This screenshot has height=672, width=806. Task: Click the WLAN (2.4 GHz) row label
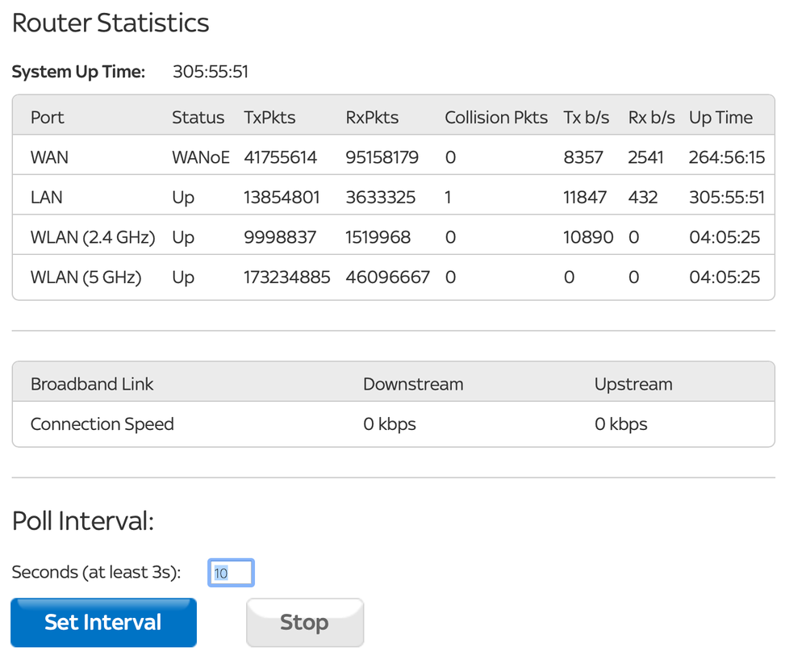point(93,237)
